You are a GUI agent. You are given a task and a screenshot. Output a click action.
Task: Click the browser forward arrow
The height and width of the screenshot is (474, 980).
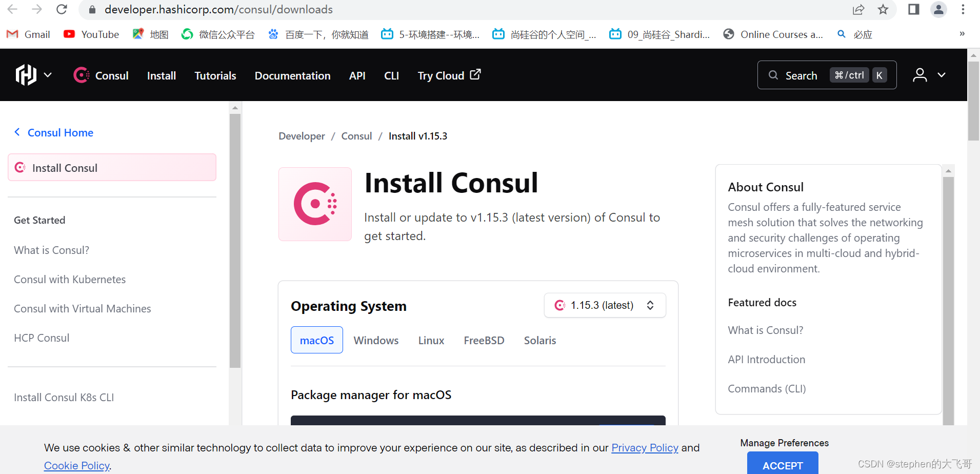pos(37,9)
